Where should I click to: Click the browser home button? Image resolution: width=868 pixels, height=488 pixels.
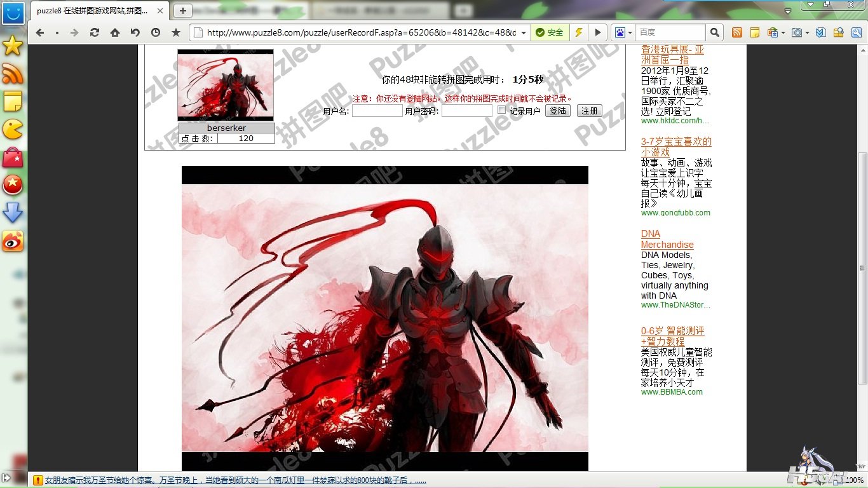pyautogui.click(x=115, y=32)
